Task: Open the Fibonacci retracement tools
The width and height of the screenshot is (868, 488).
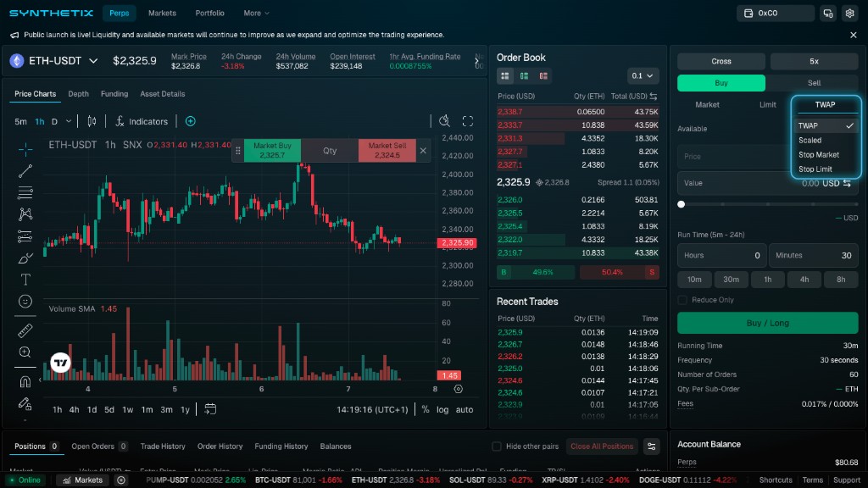Action: [x=25, y=192]
